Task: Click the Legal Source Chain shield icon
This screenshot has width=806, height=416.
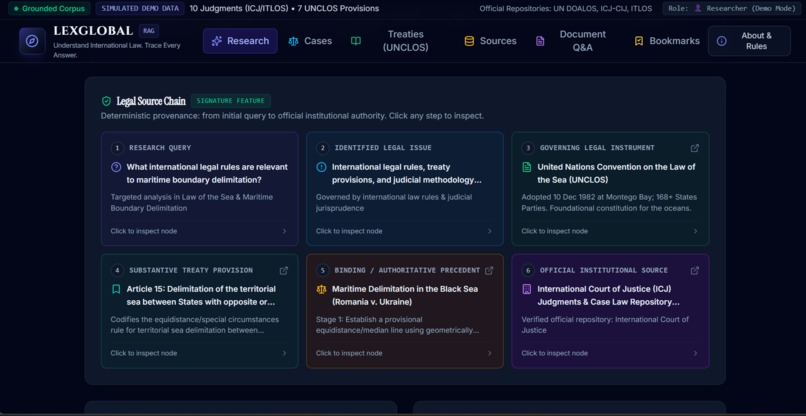Action: click(106, 101)
